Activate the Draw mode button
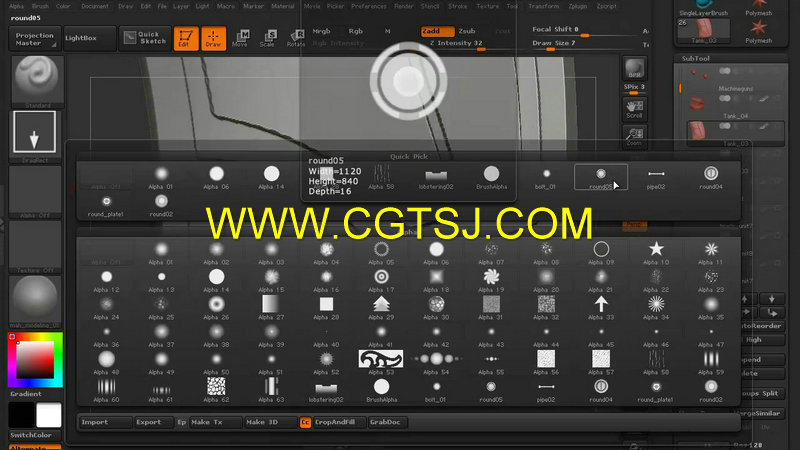 (213, 38)
